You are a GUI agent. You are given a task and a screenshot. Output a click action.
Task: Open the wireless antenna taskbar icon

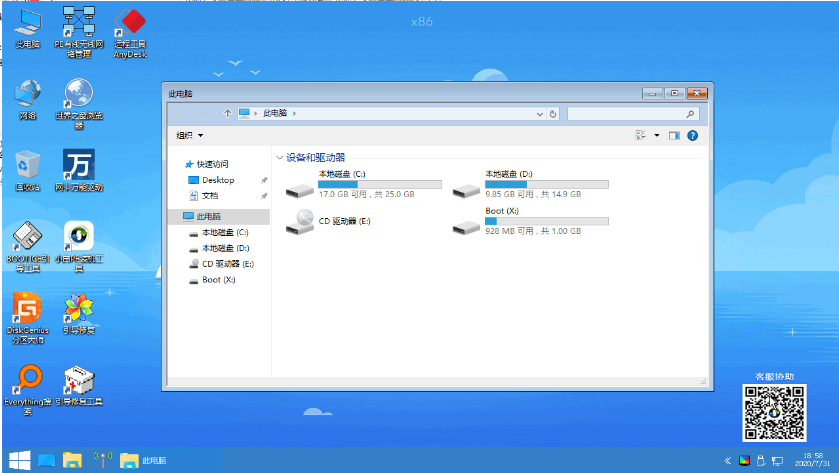(x=103, y=459)
